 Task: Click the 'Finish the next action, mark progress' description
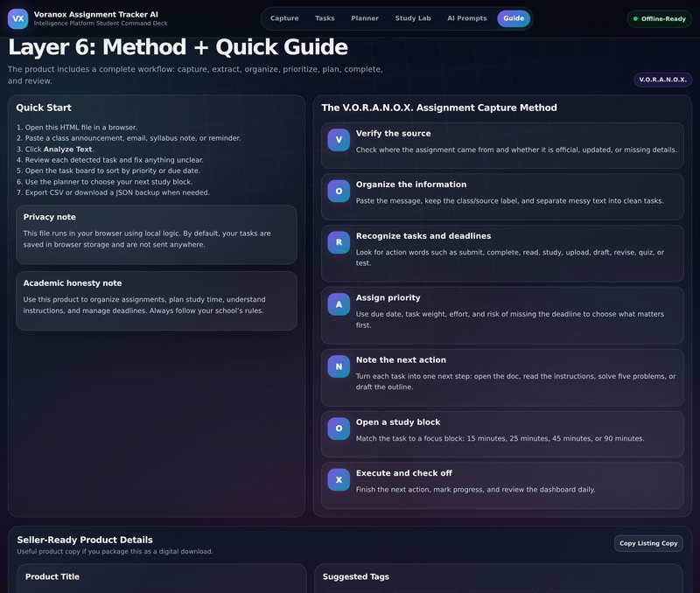click(475, 490)
